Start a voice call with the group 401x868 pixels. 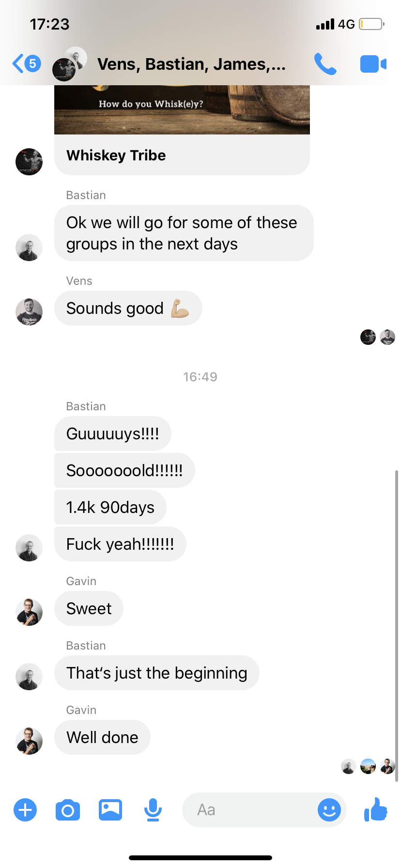click(x=325, y=64)
